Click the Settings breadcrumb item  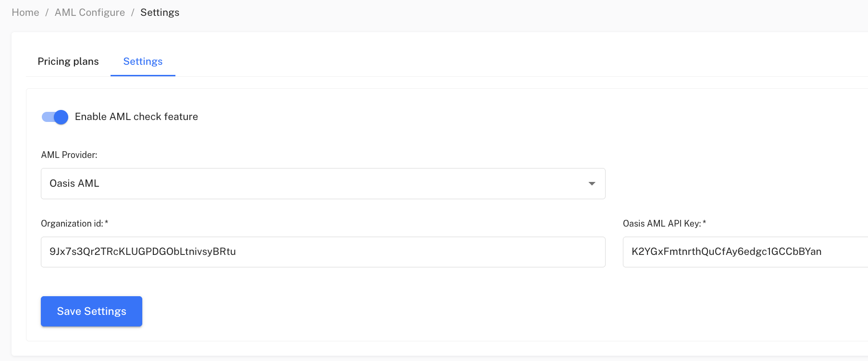point(160,12)
